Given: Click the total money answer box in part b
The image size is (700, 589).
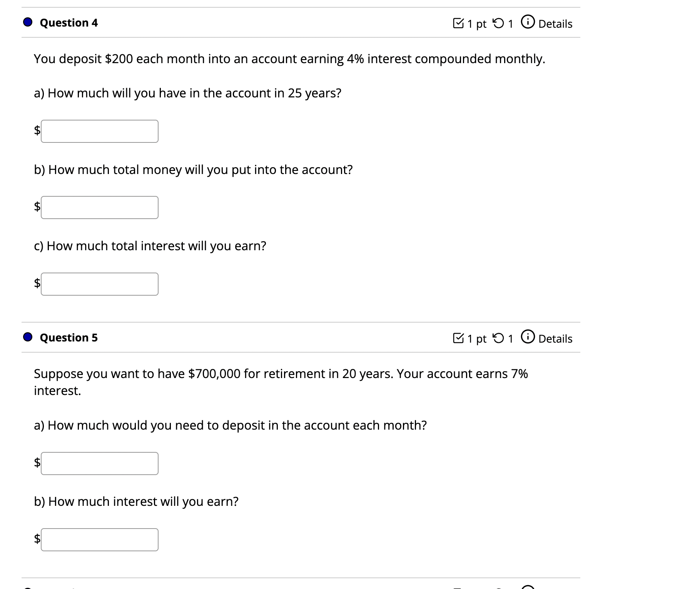Looking at the screenshot, I should point(100,207).
